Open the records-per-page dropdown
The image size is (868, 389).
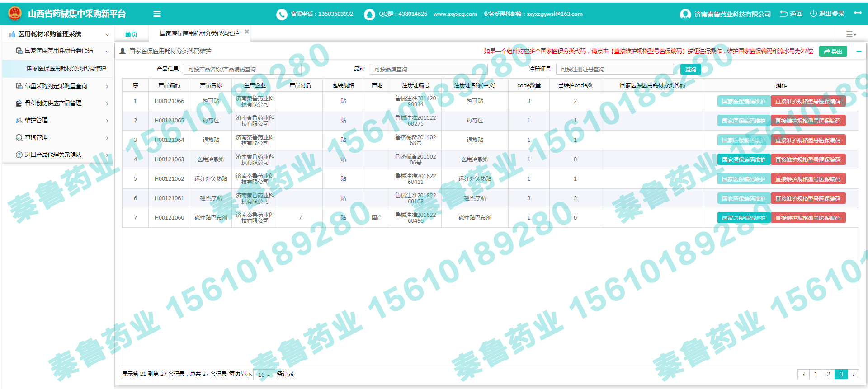[x=264, y=375]
